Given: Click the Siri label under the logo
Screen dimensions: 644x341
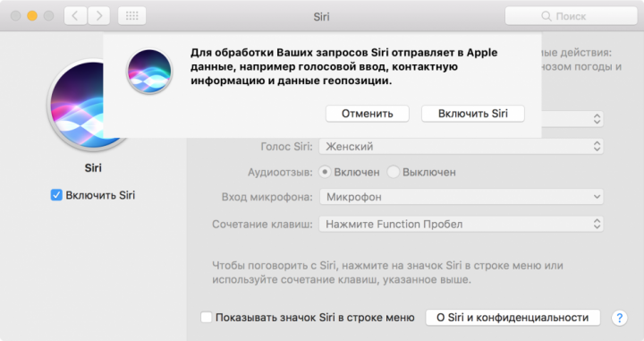Looking at the screenshot, I should click(x=93, y=167).
